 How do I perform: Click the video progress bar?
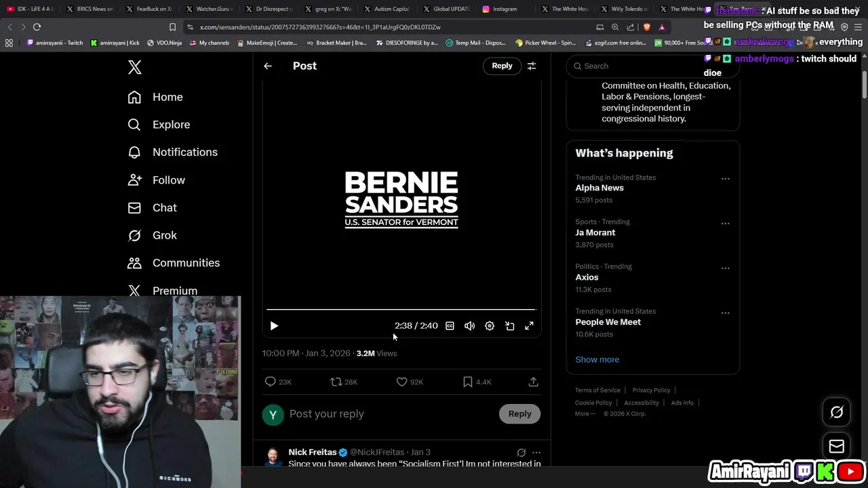(x=401, y=310)
